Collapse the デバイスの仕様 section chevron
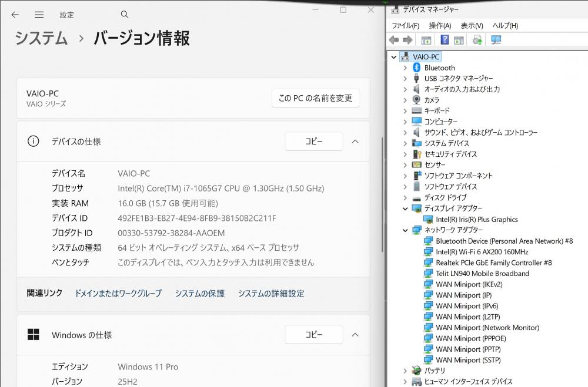This screenshot has height=387, width=588. pyautogui.click(x=355, y=141)
